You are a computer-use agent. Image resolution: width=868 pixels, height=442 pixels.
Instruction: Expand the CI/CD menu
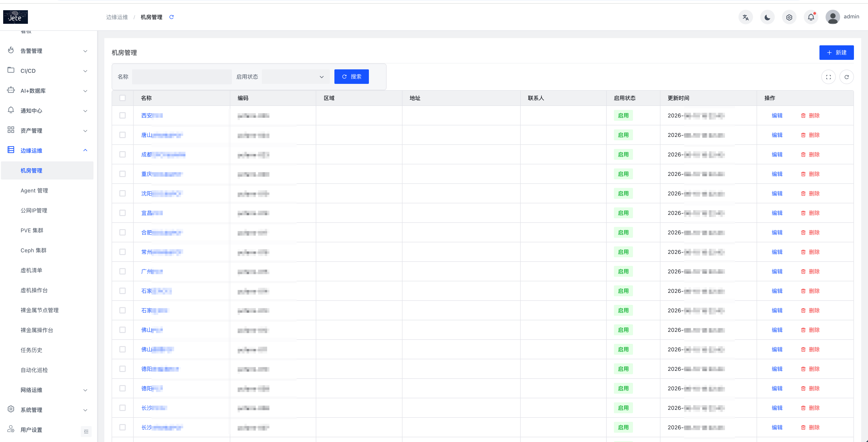tap(85, 71)
